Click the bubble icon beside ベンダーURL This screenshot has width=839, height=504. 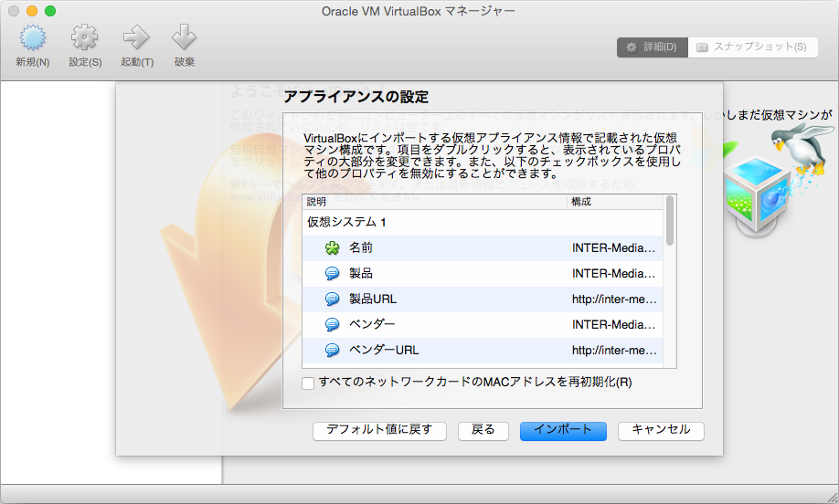(x=333, y=350)
